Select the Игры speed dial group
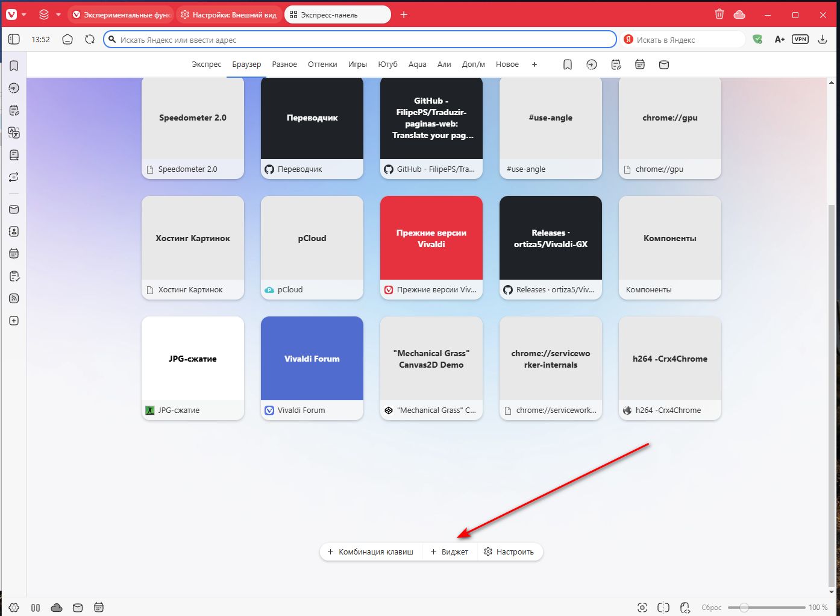Viewport: 840px width, 616px height. point(357,64)
